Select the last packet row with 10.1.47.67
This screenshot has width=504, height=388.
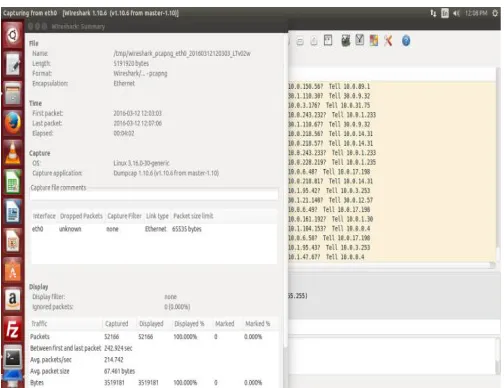392,257
